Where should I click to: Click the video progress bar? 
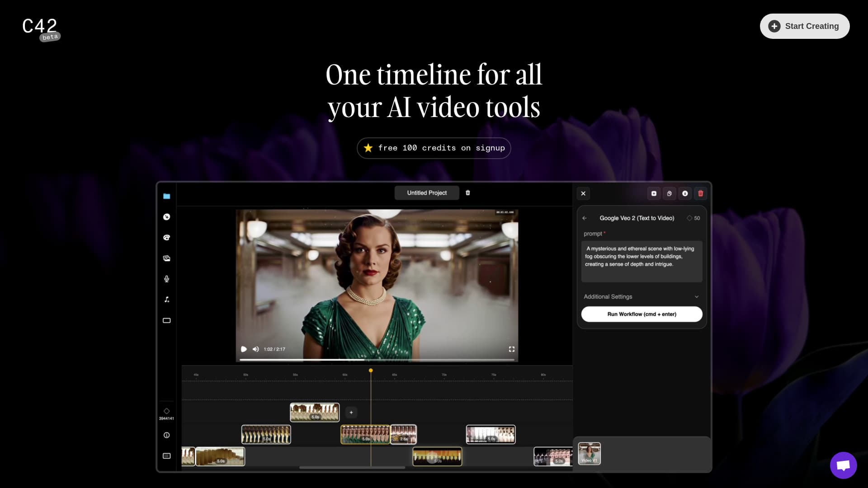[x=376, y=360]
